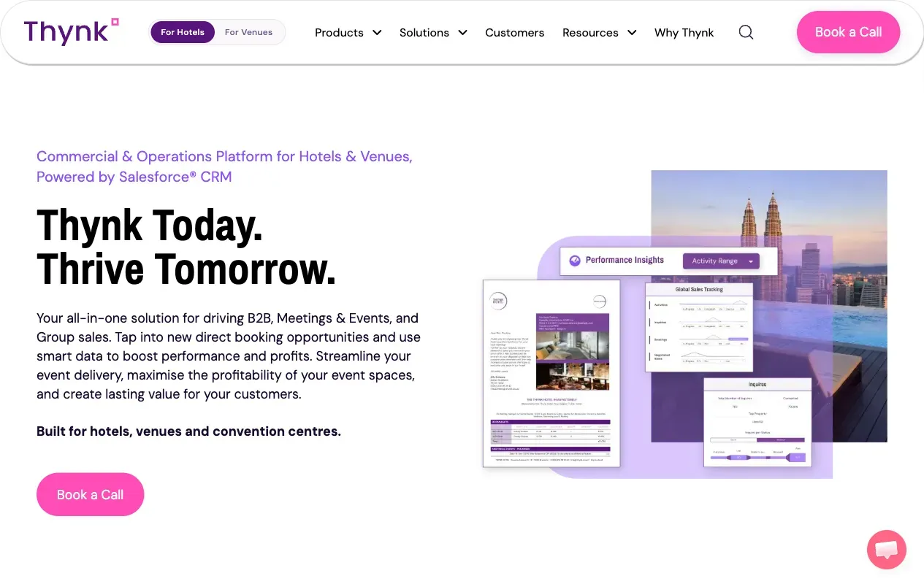Click Book a Call in header
The height and width of the screenshot is (584, 924).
pos(848,32)
